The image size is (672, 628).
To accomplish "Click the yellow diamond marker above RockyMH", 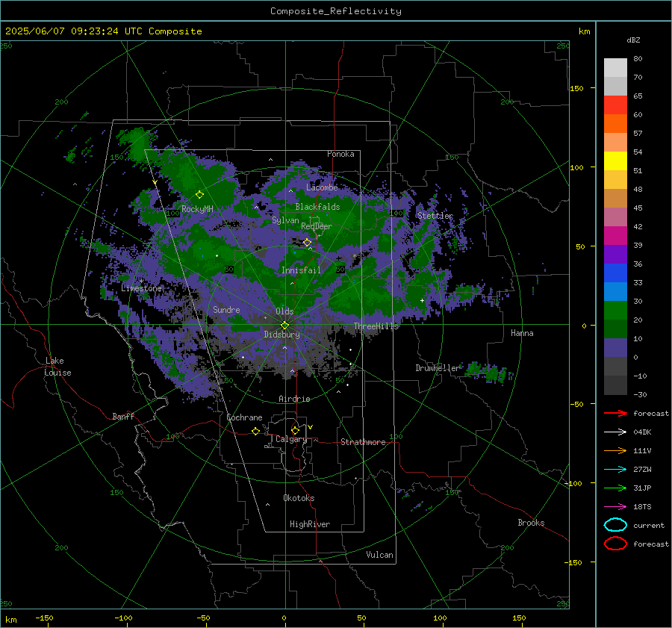I will tap(199, 195).
